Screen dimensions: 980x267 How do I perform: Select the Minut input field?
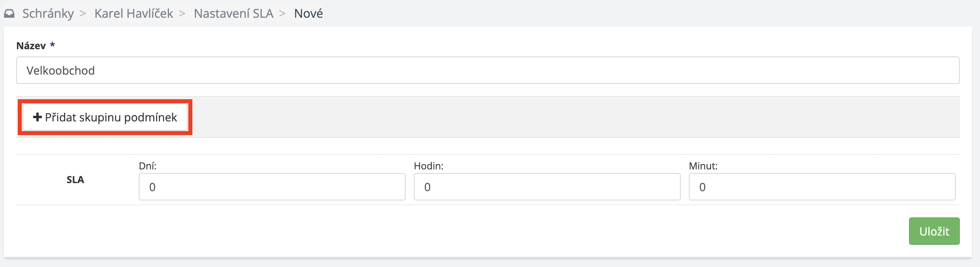[x=822, y=187]
